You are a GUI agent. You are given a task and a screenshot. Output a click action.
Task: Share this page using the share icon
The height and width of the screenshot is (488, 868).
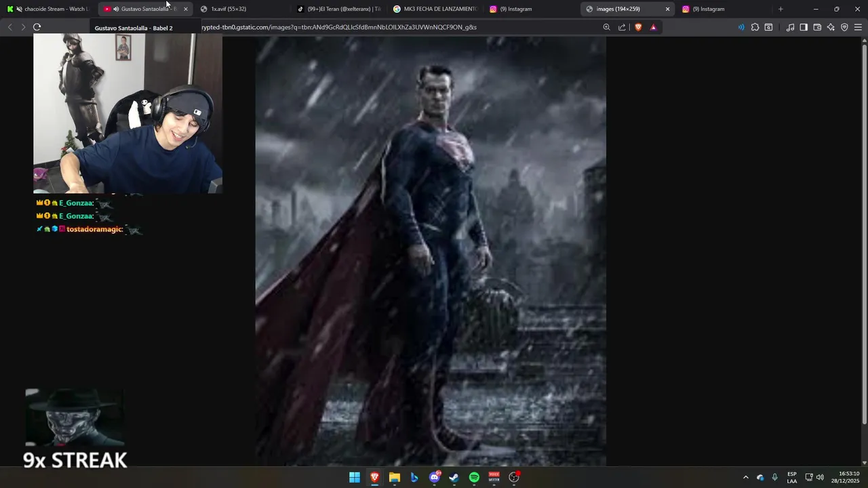tap(622, 27)
